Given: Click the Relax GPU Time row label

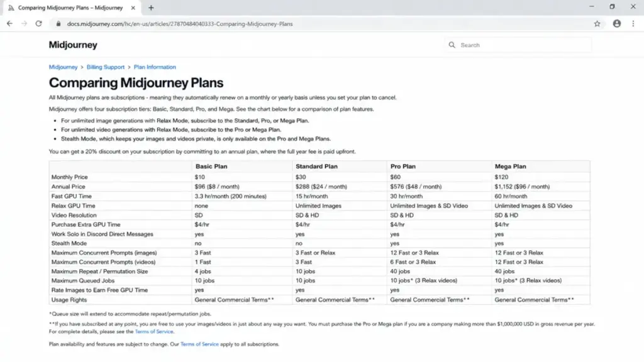Looking at the screenshot, I should coord(73,206).
